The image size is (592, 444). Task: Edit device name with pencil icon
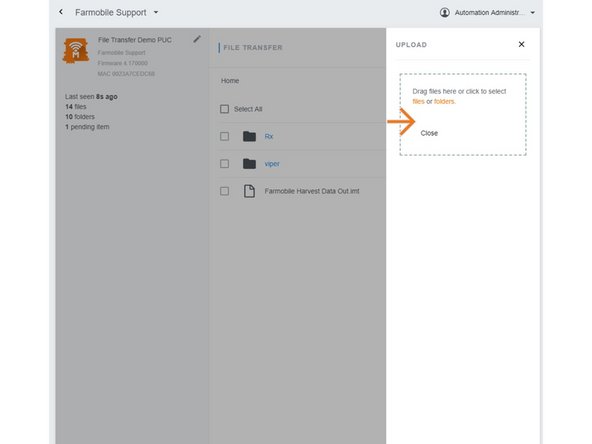pyautogui.click(x=197, y=39)
